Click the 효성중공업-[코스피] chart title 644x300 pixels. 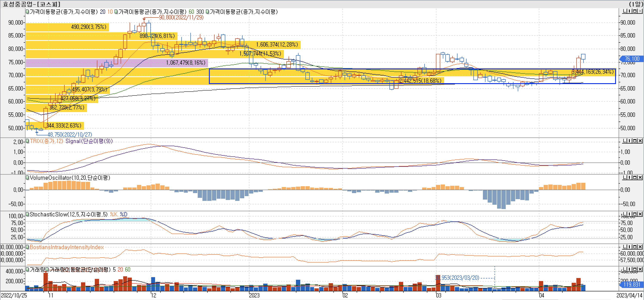click(x=32, y=4)
